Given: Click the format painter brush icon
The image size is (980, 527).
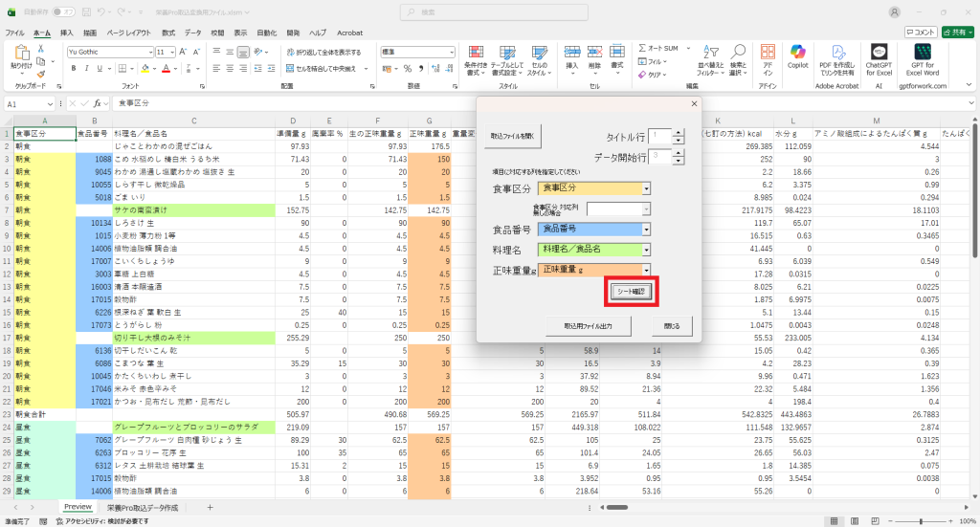Looking at the screenshot, I should [x=42, y=69].
